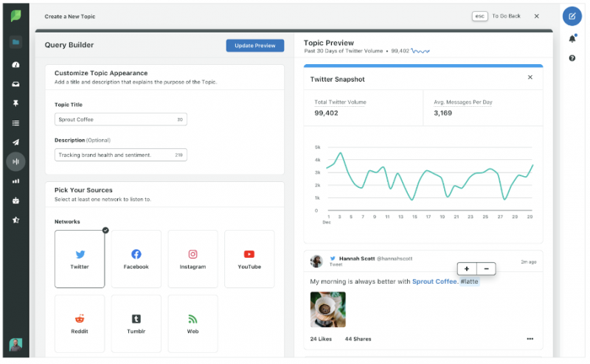Screen dimensions: 590x364
Task: Click the Pick Your Sources heading
Action: coord(83,190)
